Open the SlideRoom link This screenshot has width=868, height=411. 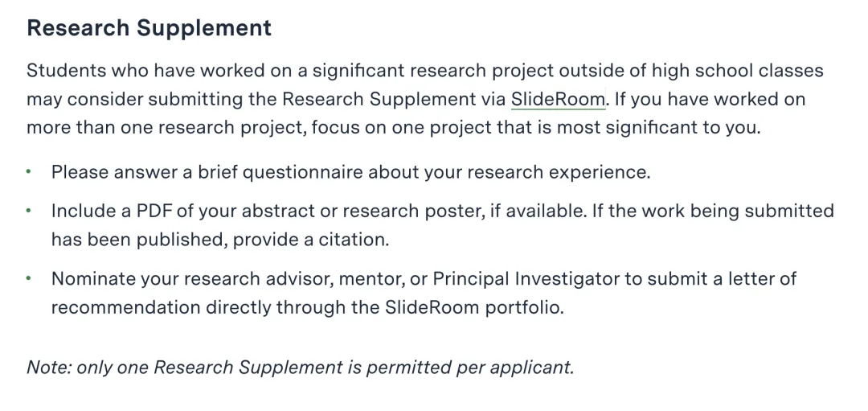[558, 99]
